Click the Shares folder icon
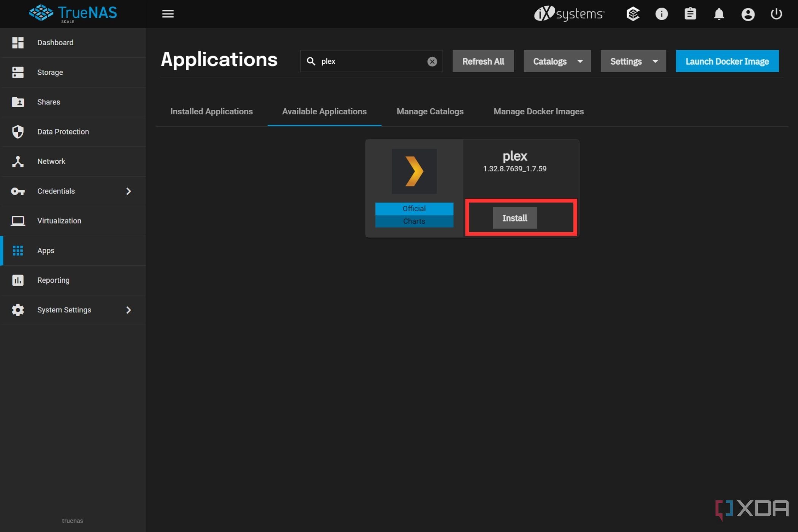This screenshot has height=532, width=798. [17, 102]
